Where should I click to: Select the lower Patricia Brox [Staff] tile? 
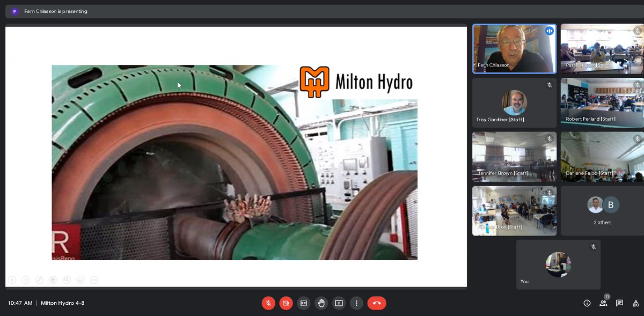point(514,211)
